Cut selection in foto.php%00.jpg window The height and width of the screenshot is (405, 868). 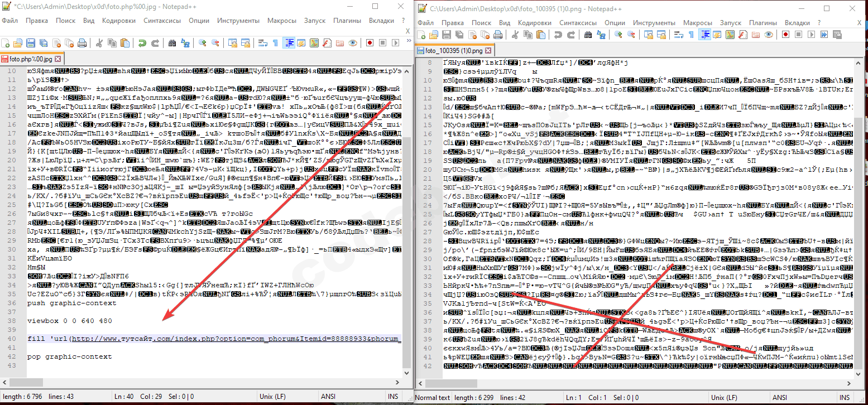[x=99, y=43]
